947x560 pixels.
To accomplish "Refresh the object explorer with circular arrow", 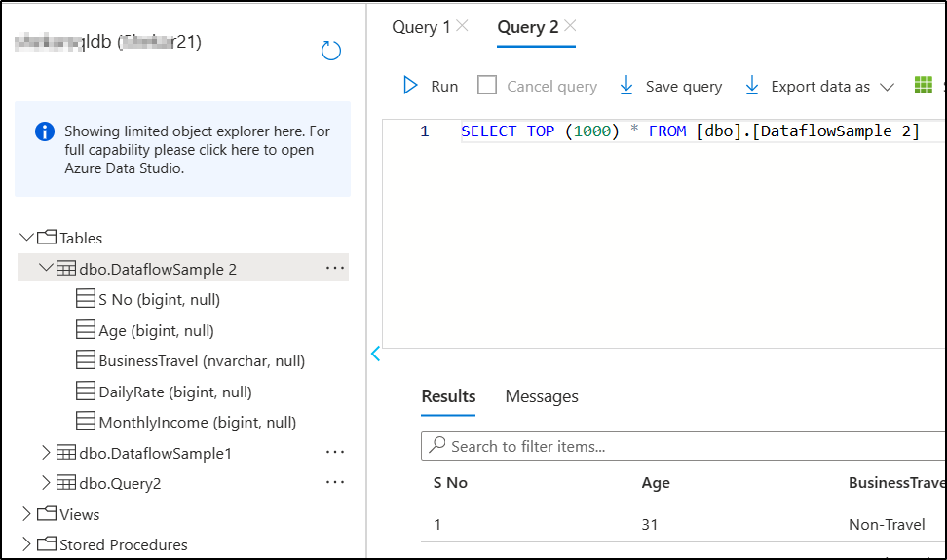I will click(x=331, y=51).
